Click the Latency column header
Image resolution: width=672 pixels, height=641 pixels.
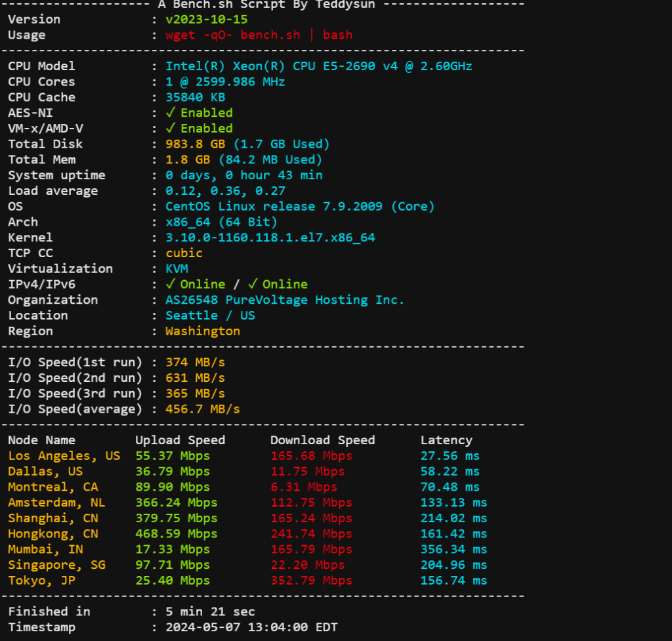446,440
